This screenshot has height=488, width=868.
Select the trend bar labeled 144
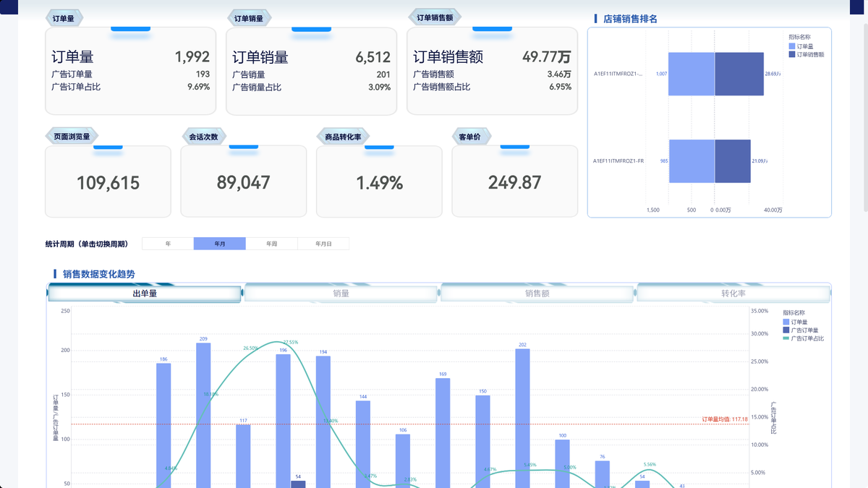pyautogui.click(x=363, y=444)
